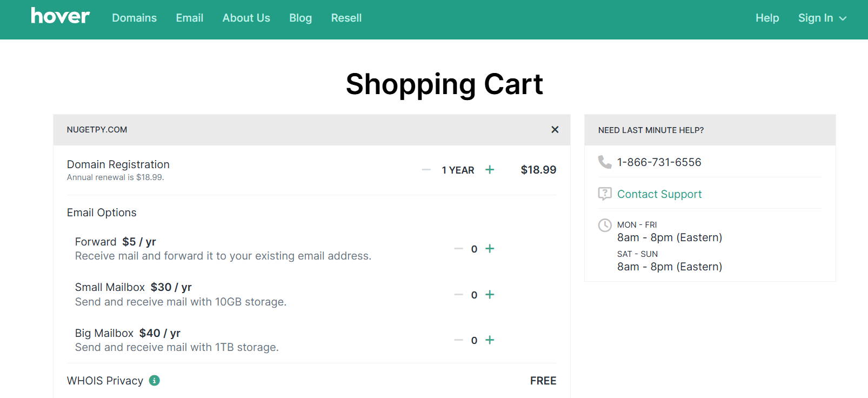The image size is (868, 398).
Task: Click the Small Mailbox $30 / yr option
Action: (x=133, y=287)
